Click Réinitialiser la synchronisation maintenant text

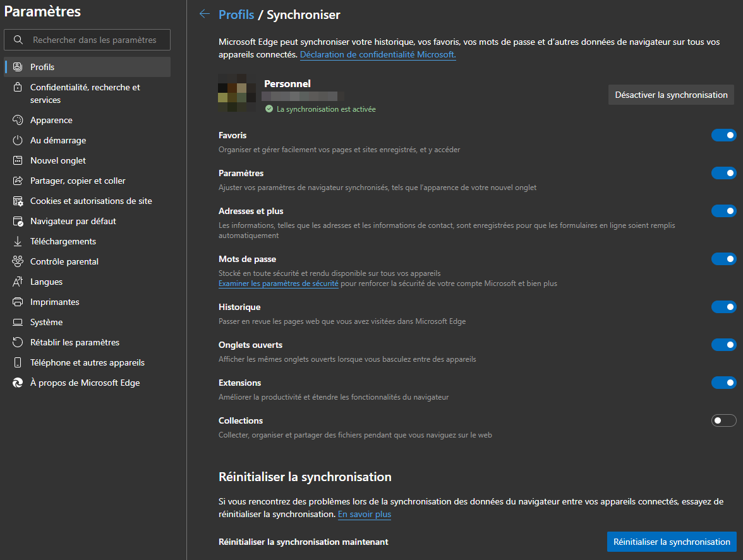point(303,542)
